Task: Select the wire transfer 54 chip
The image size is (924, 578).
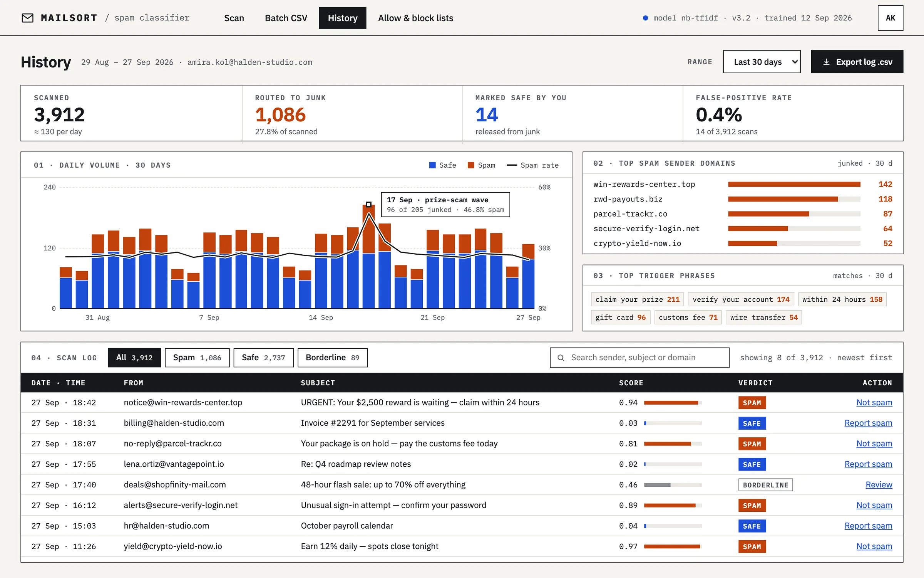Action: pos(764,318)
